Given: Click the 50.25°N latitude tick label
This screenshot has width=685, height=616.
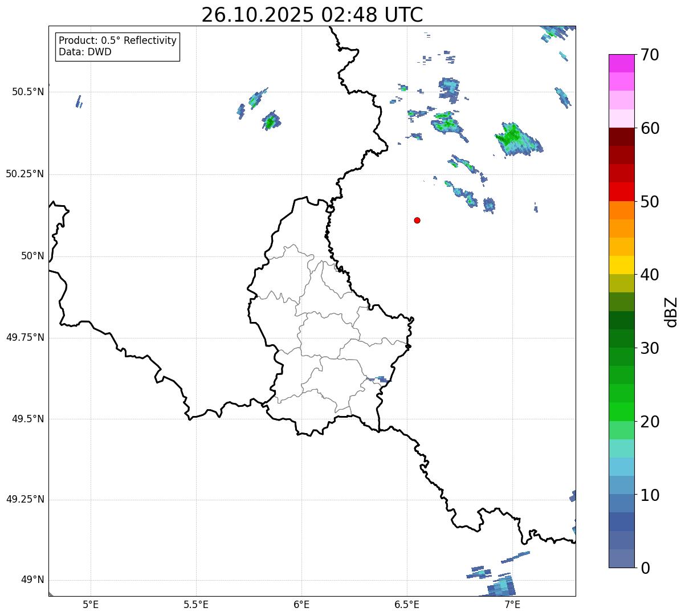Looking at the screenshot, I should 25,174.
